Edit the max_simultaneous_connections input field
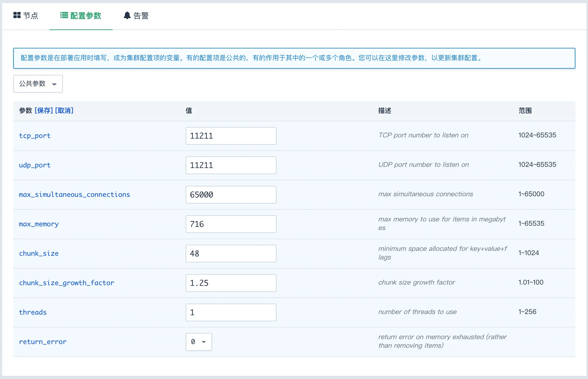This screenshot has width=588, height=379. 231,195
